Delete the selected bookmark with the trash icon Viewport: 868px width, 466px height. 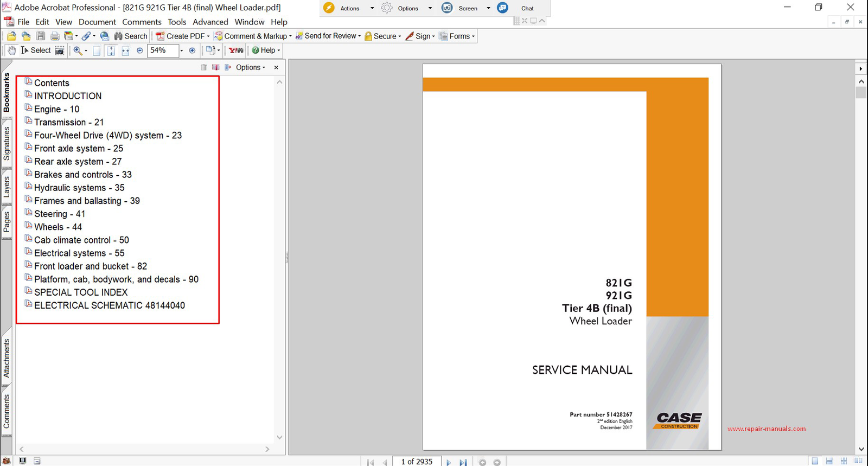point(204,67)
